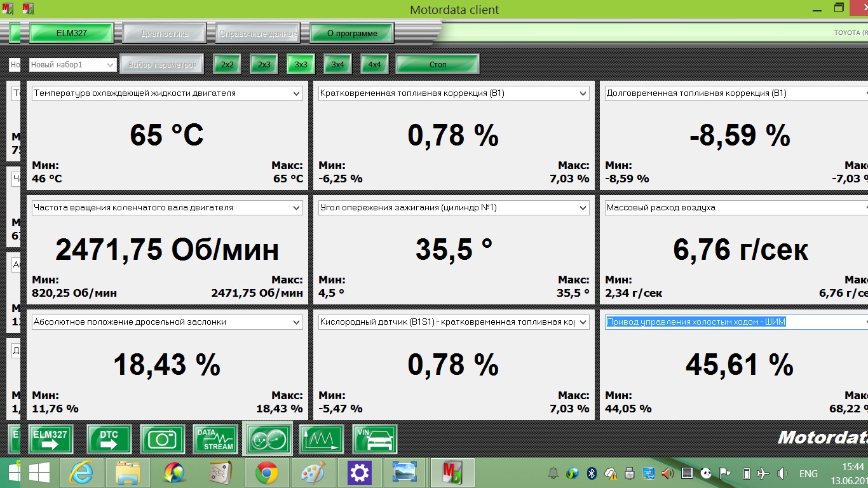The image size is (868, 488).
Task: Select the 2x3 grid layout
Action: point(264,64)
